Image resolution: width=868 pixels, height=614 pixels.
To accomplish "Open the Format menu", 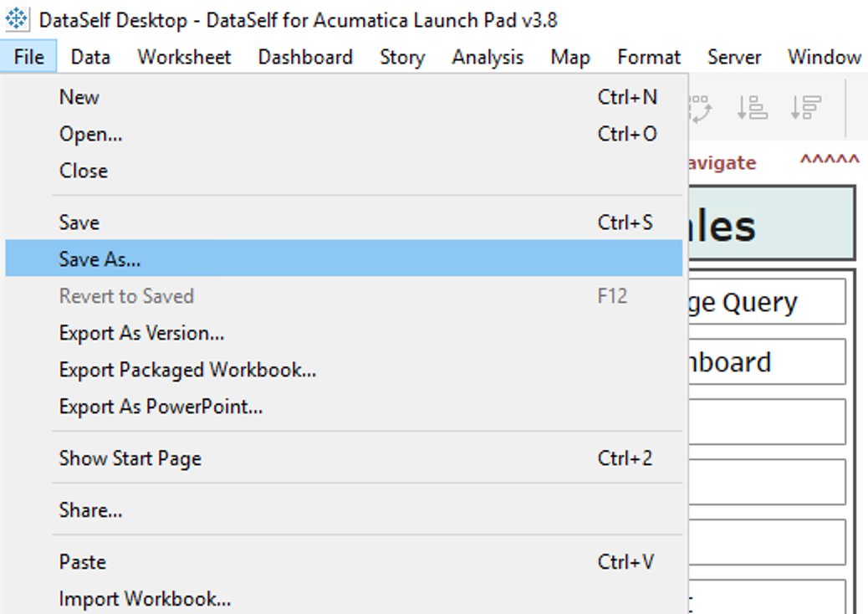I will coord(649,57).
